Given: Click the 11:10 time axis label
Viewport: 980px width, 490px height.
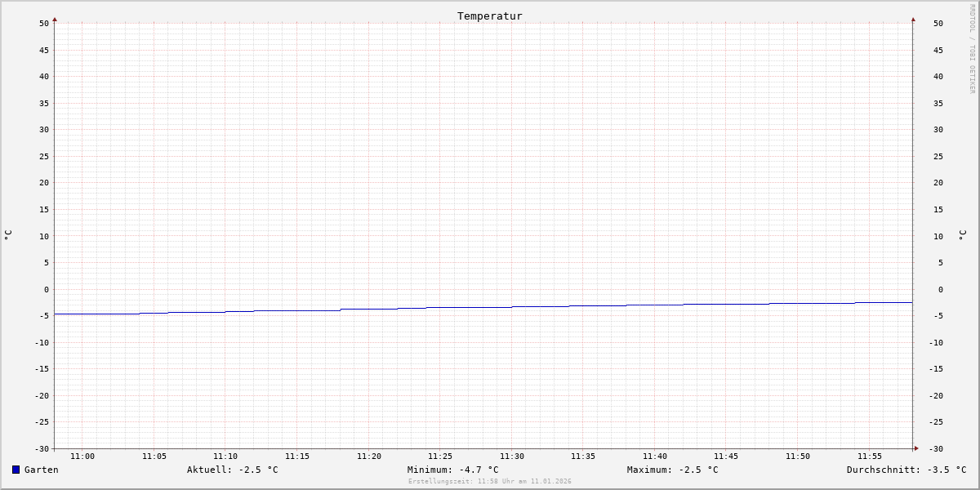Looking at the screenshot, I should [x=225, y=457].
